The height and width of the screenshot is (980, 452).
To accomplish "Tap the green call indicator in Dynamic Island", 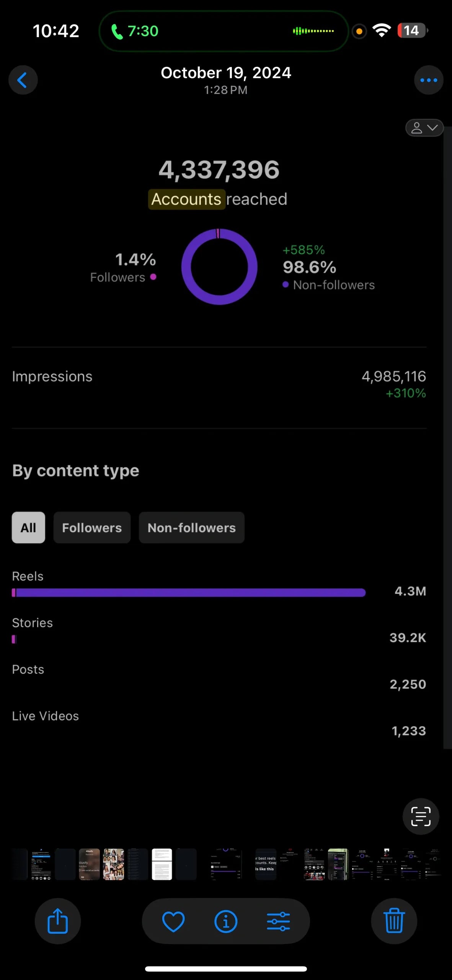I will [135, 31].
